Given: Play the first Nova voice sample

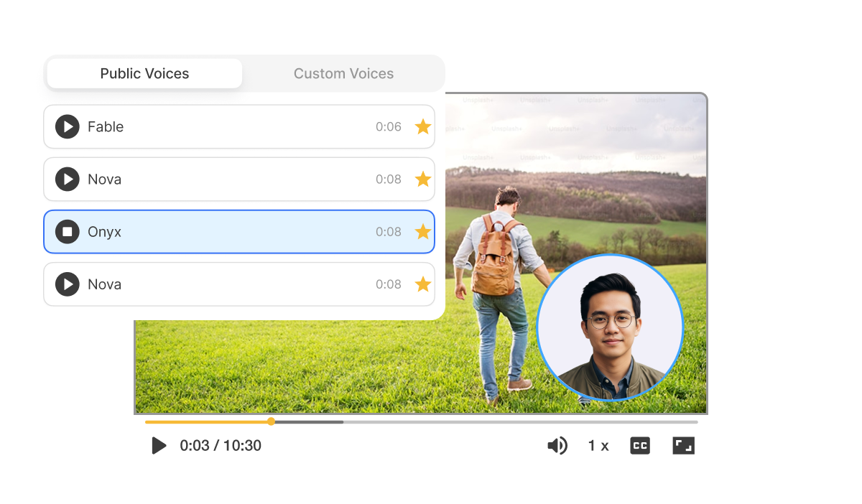Looking at the screenshot, I should pos(67,179).
